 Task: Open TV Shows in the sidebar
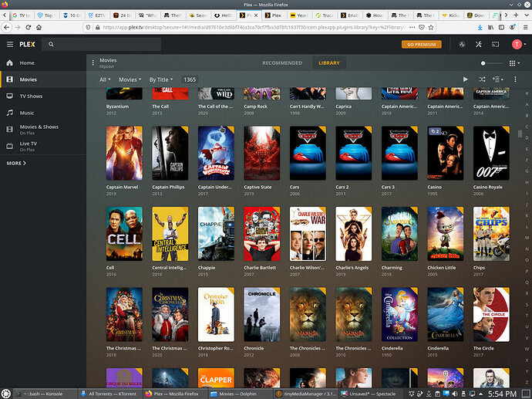pos(43,96)
